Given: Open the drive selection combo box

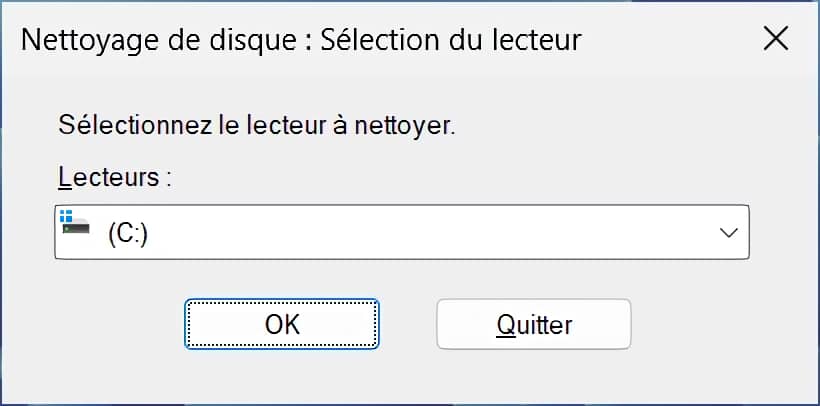Looking at the screenshot, I should pos(402,232).
